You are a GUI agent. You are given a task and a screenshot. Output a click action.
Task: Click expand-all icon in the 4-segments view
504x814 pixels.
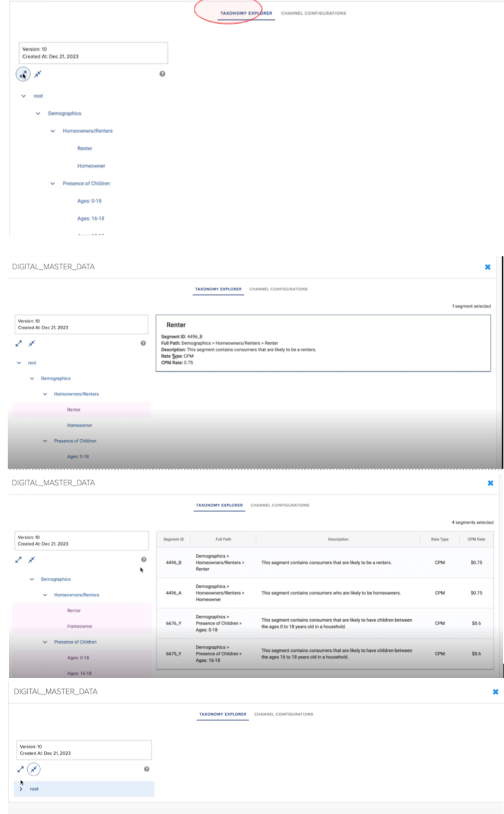(x=20, y=559)
